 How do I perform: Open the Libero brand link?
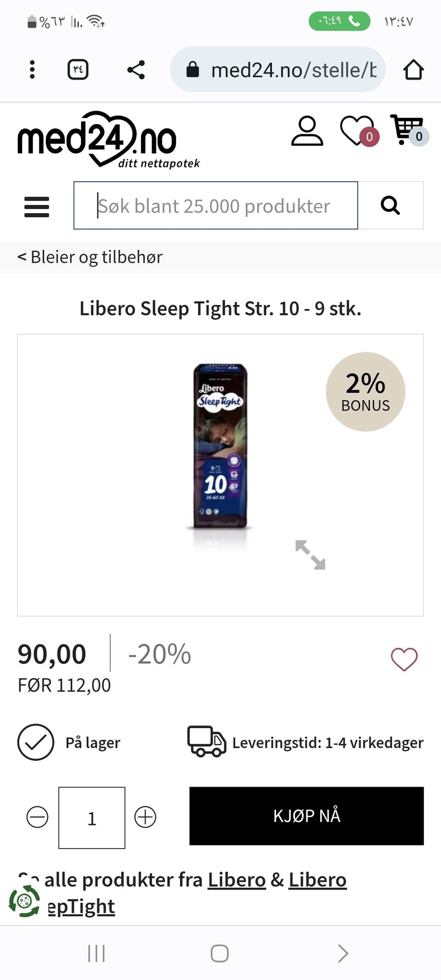237,880
